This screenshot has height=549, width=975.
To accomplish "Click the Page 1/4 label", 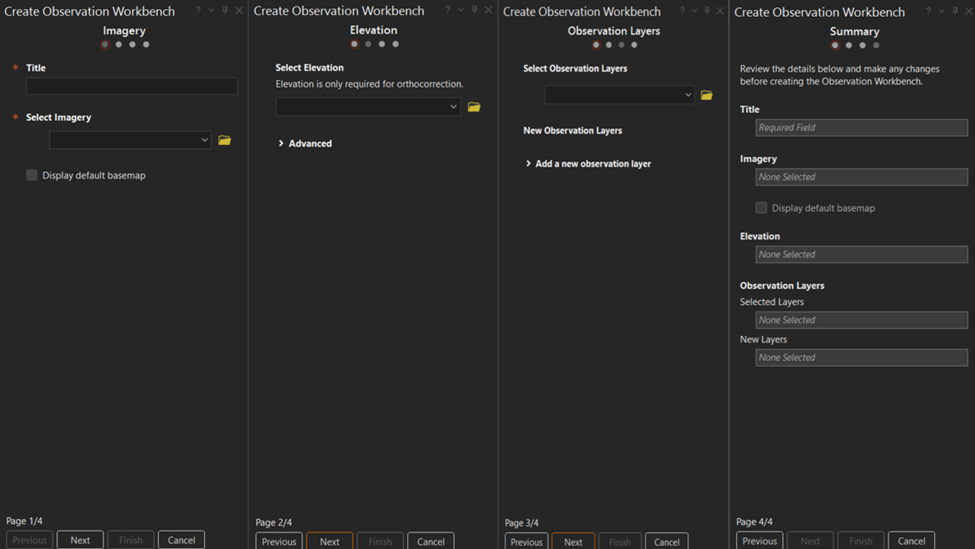I will (24, 521).
